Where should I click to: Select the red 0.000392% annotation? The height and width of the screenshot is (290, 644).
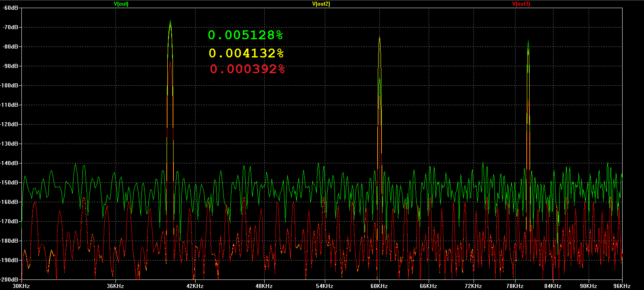tap(247, 69)
